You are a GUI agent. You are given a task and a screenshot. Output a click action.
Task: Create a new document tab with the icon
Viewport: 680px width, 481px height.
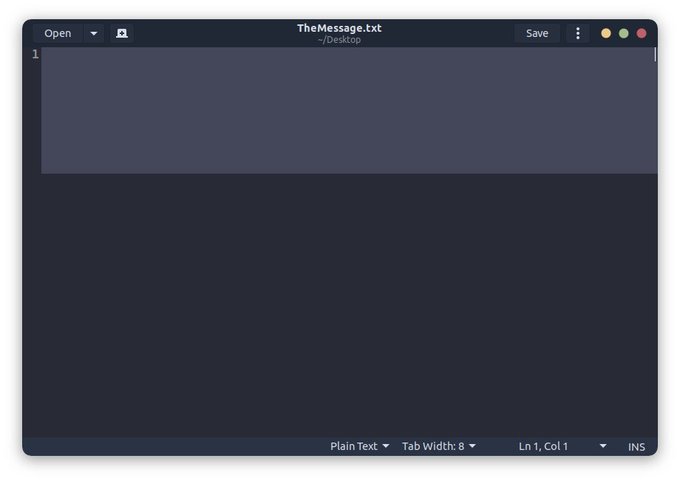[122, 33]
